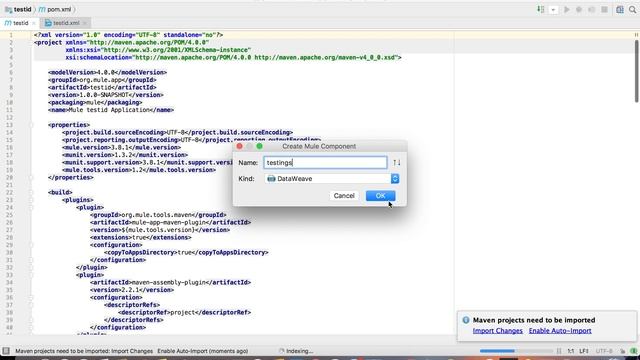Image resolution: width=640 pixels, height=360 pixels.
Task: Click the red close dot of dialog
Action: pos(240,146)
